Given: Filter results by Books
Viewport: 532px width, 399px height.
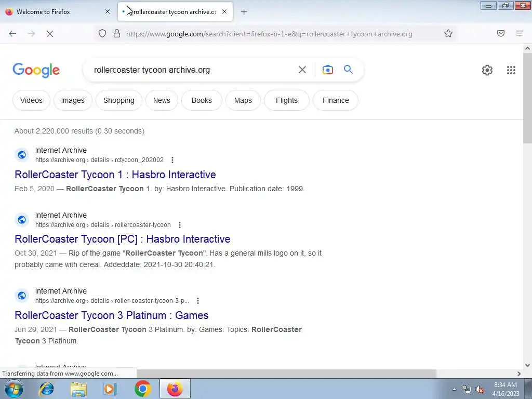Looking at the screenshot, I should 202,100.
